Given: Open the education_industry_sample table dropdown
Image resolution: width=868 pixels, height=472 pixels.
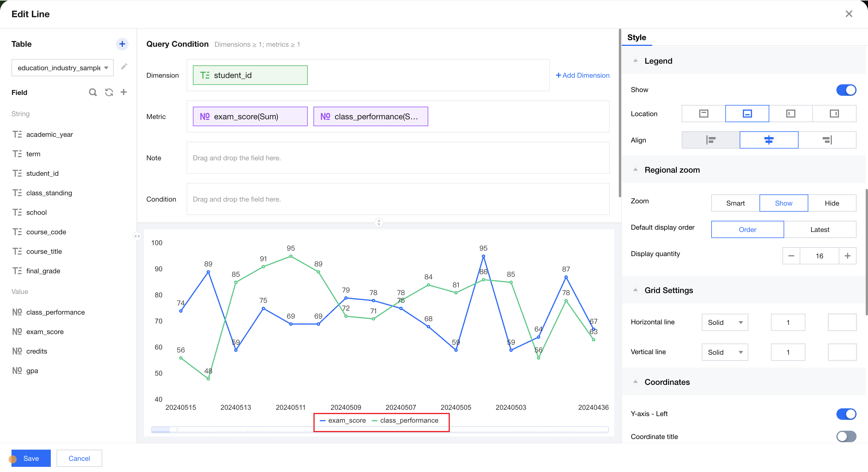Looking at the screenshot, I should pos(62,68).
